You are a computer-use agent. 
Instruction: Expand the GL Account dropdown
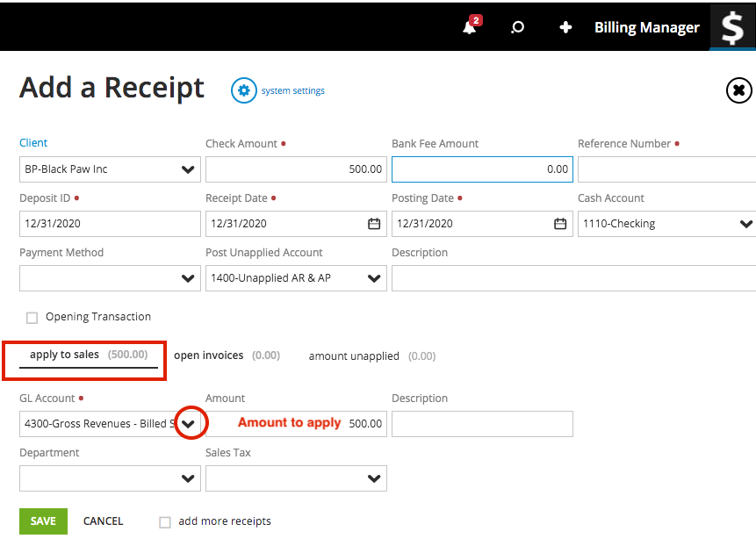[189, 424]
